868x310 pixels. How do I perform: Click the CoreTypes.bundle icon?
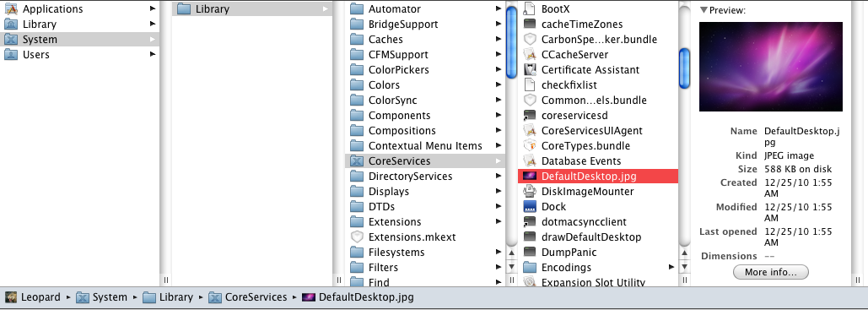point(530,146)
